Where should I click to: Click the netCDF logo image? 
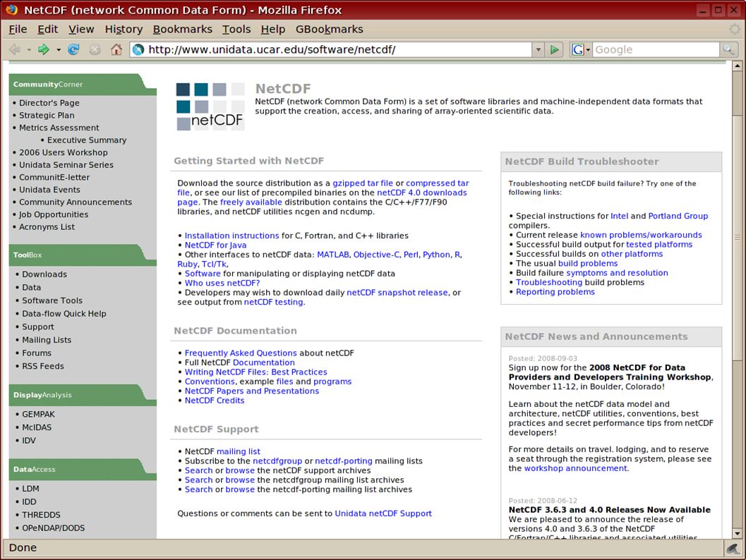pyautogui.click(x=210, y=106)
